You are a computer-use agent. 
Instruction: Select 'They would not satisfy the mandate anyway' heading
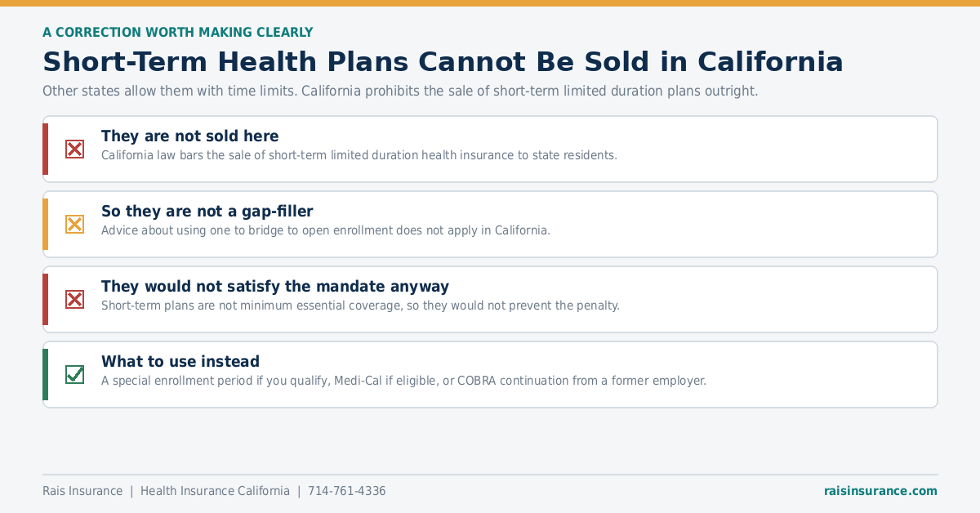pyautogui.click(x=275, y=287)
